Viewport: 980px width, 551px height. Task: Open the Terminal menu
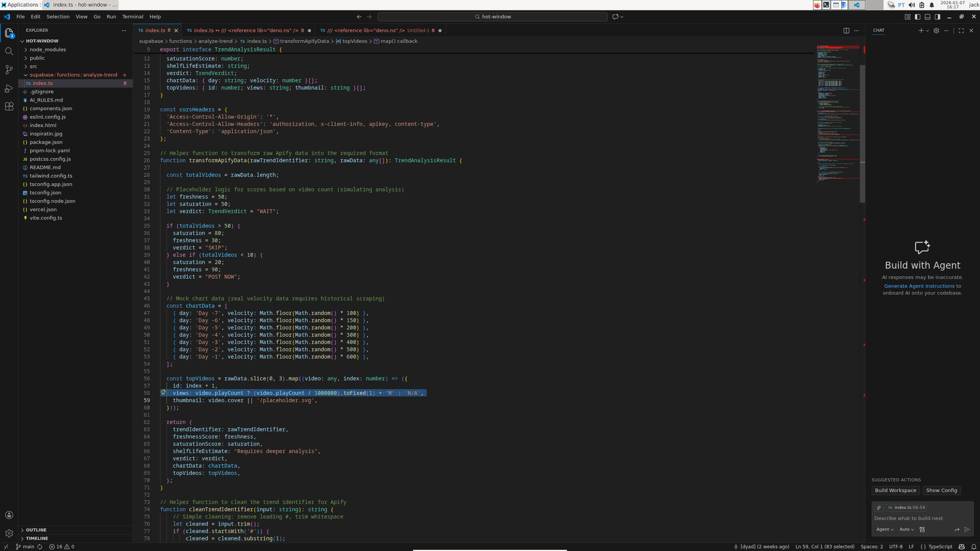tap(132, 16)
